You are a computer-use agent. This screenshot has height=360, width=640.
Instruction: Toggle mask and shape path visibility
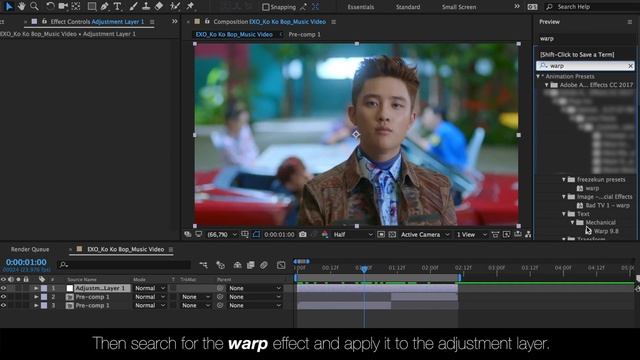point(256,234)
